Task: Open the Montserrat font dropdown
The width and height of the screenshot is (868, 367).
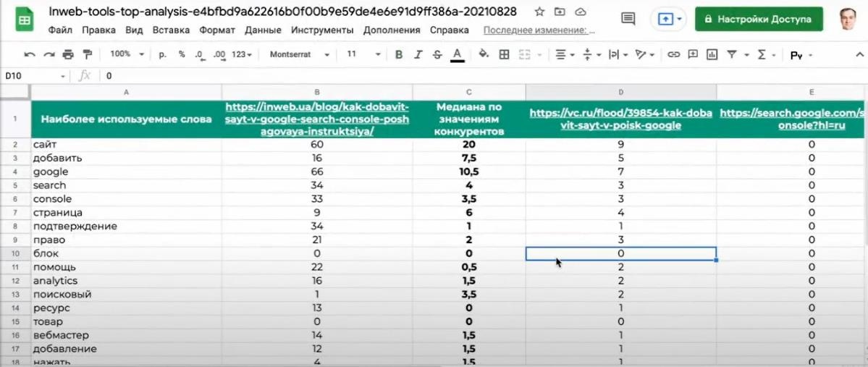Action: 300,55
